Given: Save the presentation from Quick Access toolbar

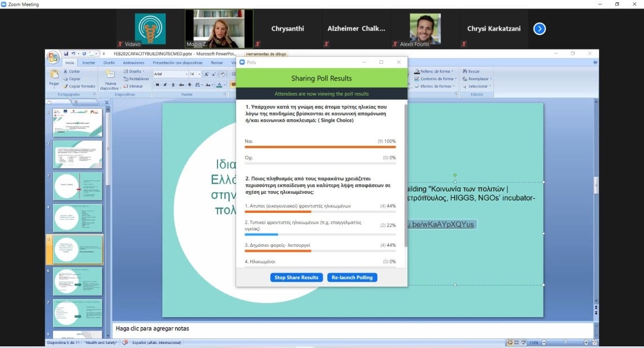Looking at the screenshot, I should (66, 53).
